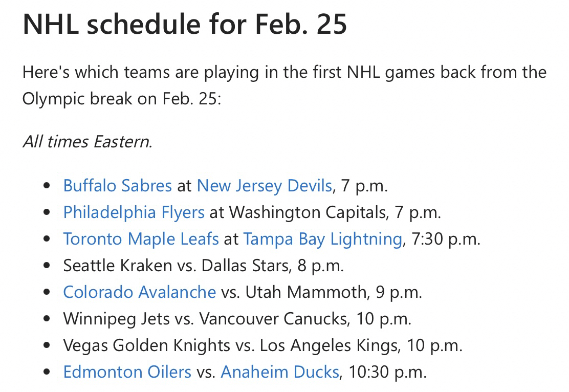This screenshot has height=392, width=569.
Task: Click the "All times Eastern." italic note
Action: click(87, 141)
